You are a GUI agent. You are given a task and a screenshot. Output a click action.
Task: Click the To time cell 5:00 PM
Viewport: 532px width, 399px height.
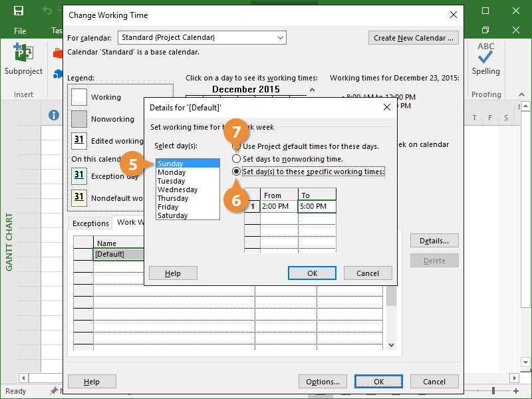pyautogui.click(x=317, y=207)
